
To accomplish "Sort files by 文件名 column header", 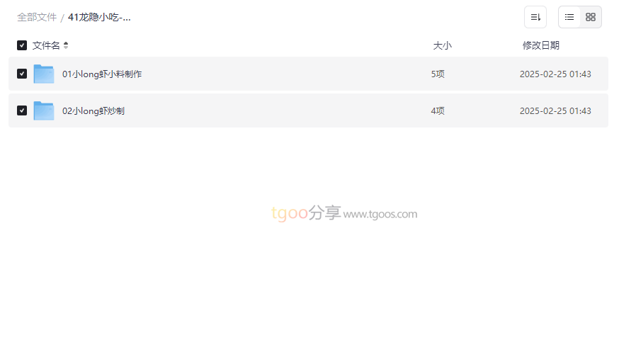I will point(46,45).
